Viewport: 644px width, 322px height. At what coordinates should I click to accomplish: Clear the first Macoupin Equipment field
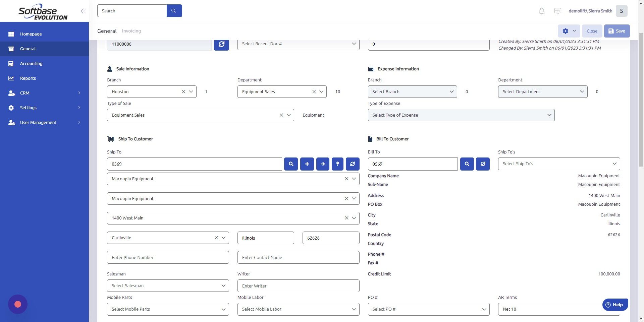tap(346, 179)
